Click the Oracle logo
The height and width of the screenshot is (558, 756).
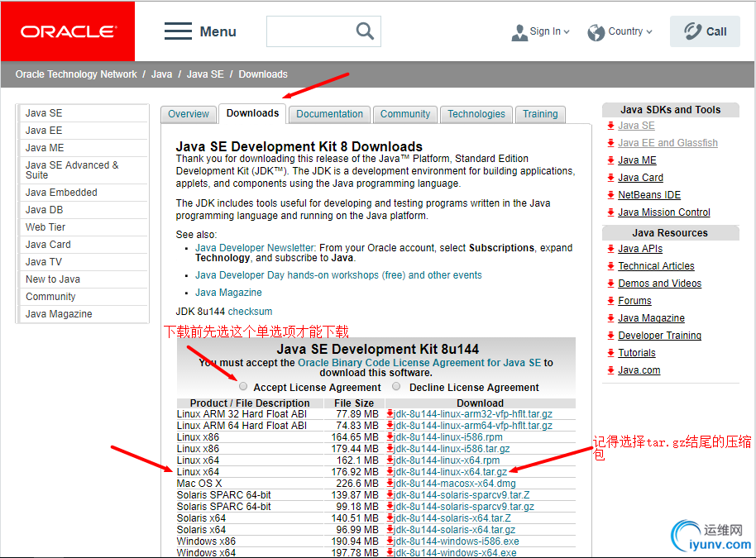coord(68,31)
